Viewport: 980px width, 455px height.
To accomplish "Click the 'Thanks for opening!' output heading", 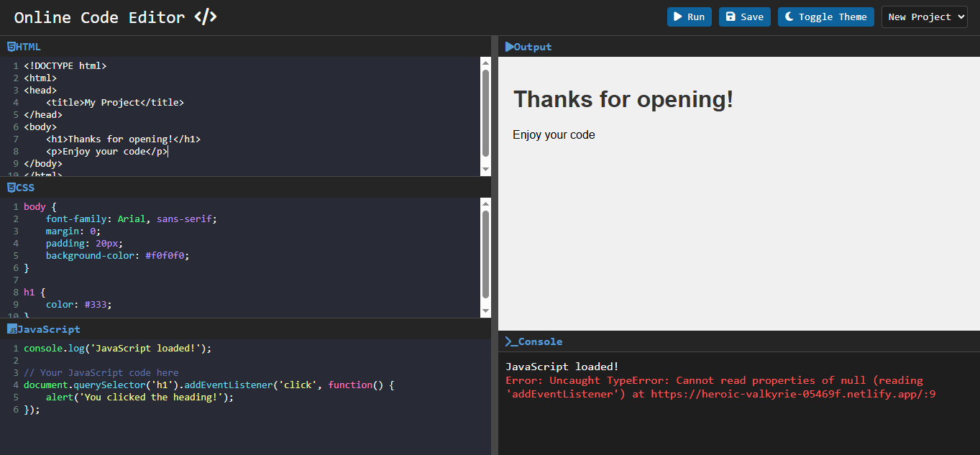I will point(623,98).
